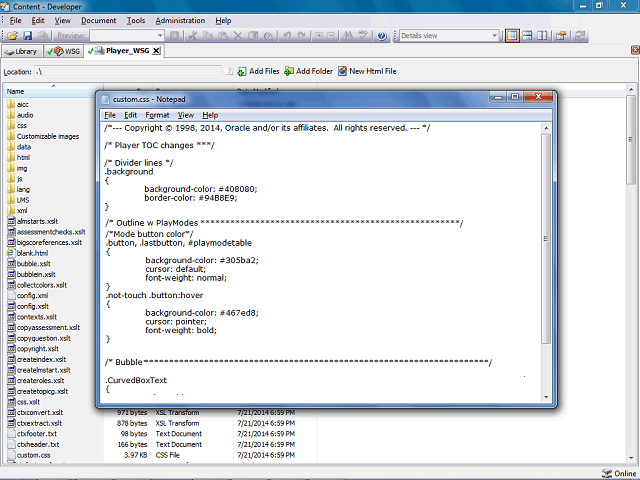Select file config.xml
Image resolution: width=640 pixels, height=480 pixels.
pos(28,296)
